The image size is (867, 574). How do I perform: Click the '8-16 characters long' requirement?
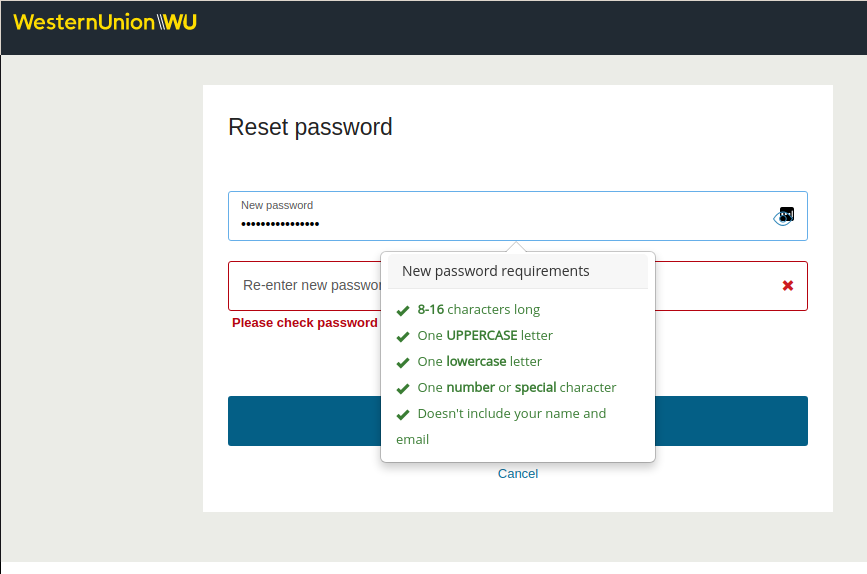[479, 310]
